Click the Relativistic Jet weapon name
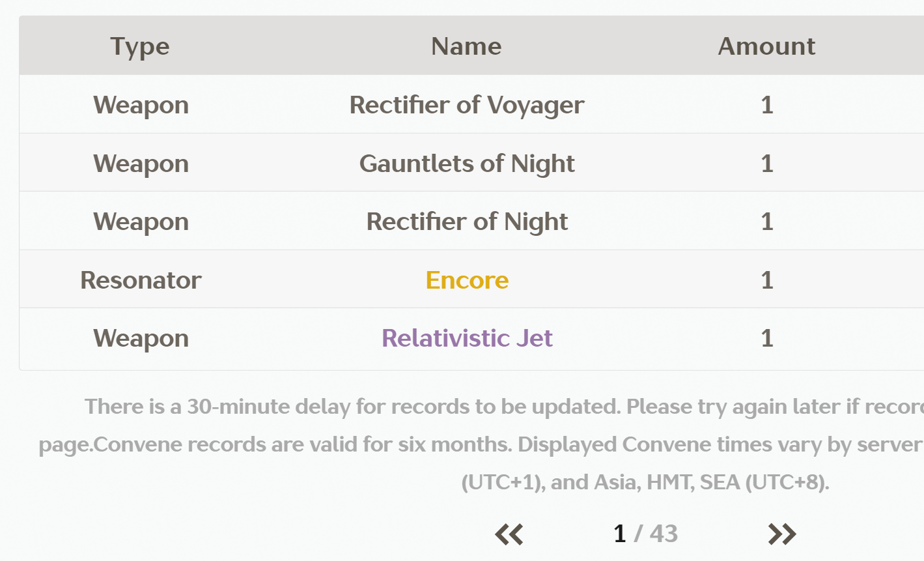 coord(467,338)
